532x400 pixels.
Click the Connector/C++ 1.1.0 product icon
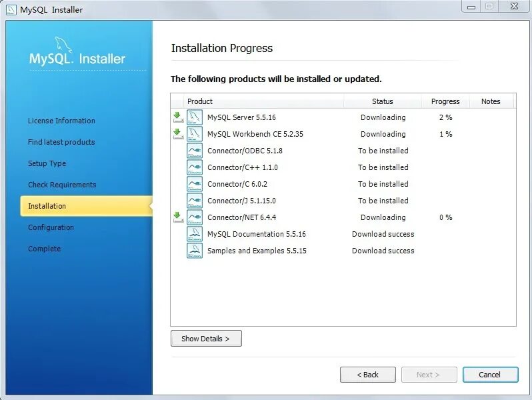[195, 167]
